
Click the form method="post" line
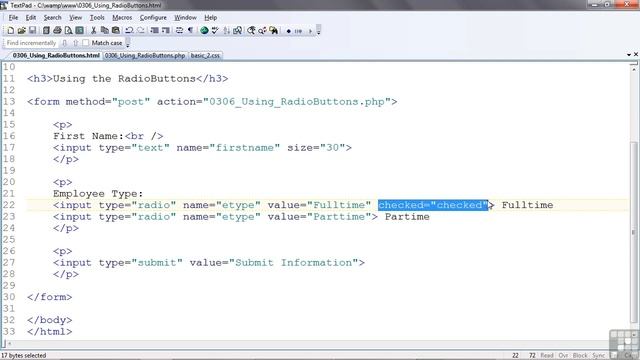point(212,102)
